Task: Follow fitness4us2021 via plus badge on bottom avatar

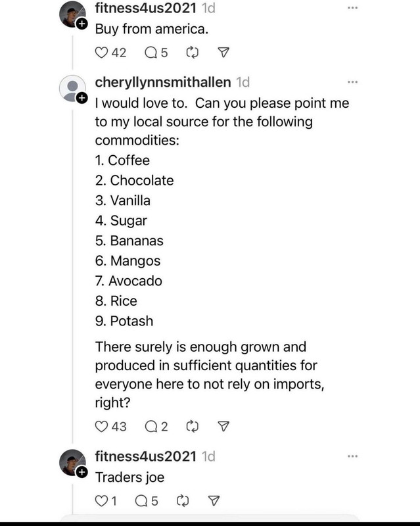Action: (82, 472)
